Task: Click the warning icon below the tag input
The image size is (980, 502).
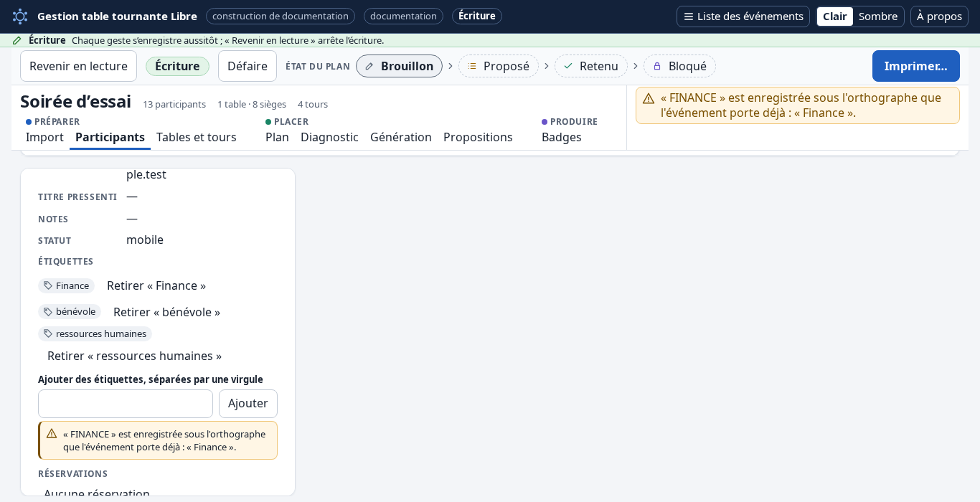Action: 52,433
